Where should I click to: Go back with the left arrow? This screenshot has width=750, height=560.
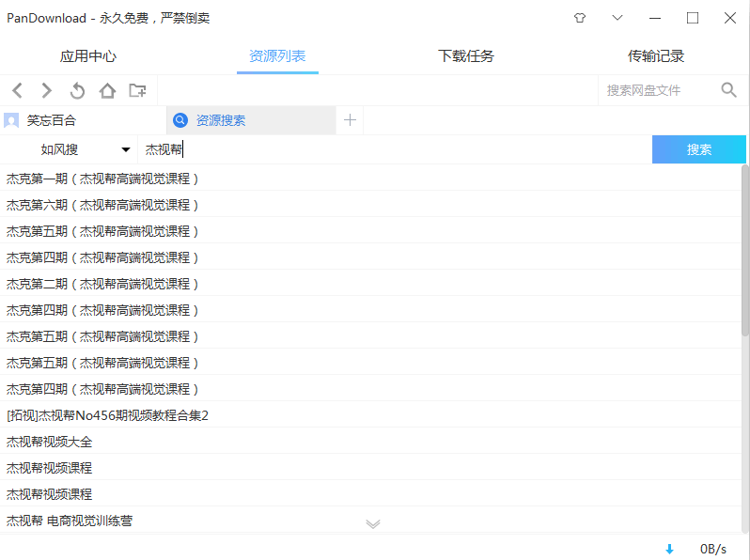(x=18, y=90)
